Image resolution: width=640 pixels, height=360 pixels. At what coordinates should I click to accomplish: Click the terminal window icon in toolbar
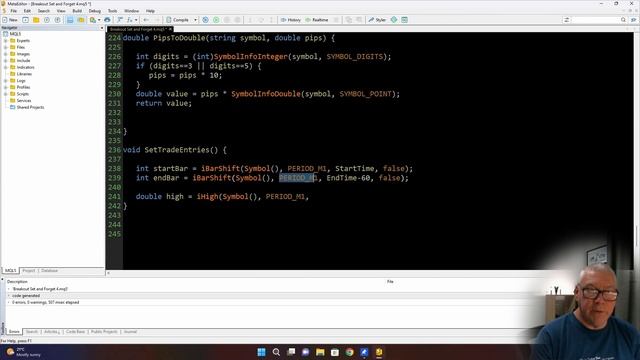click(x=404, y=20)
